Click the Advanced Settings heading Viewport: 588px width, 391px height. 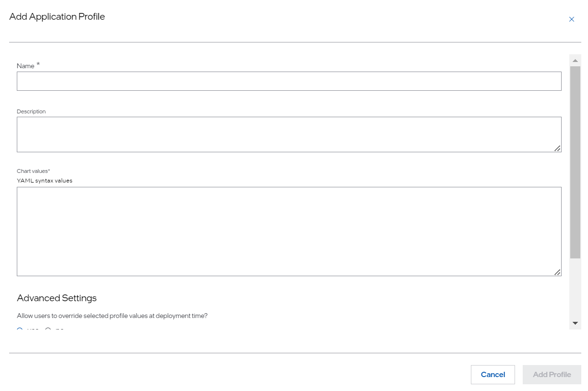(x=57, y=298)
